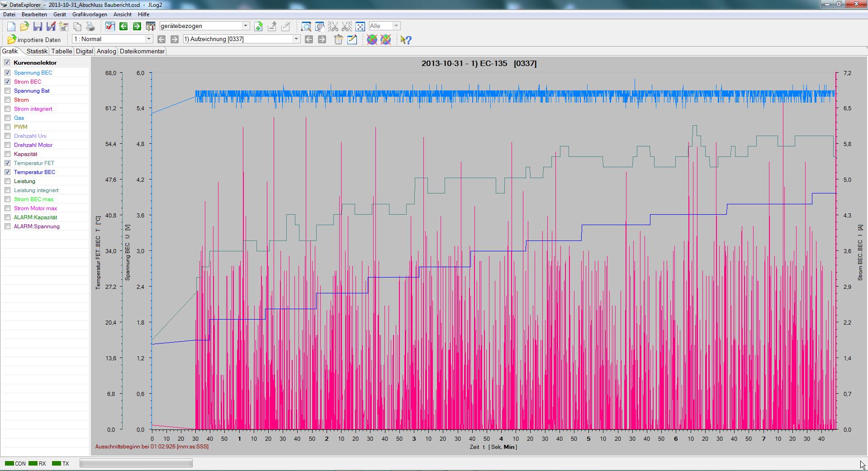Click the copy icon
Viewport: 868px width, 471px height.
(77, 26)
